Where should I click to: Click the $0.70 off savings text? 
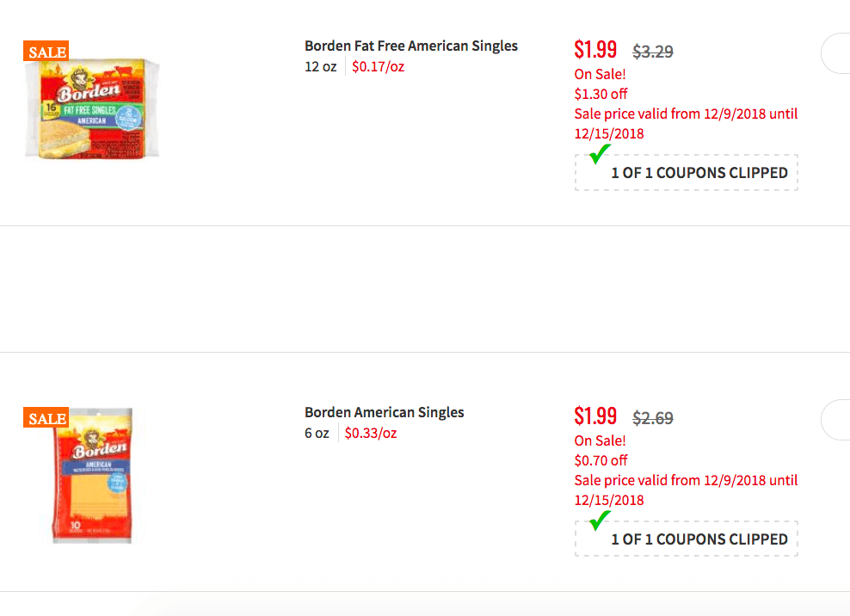pos(601,460)
